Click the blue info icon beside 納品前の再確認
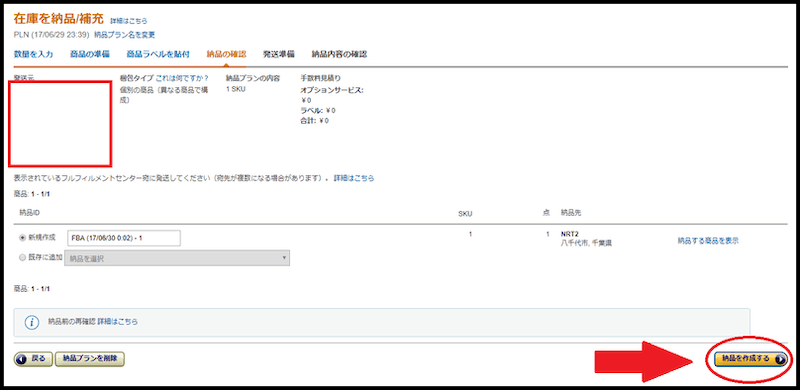Viewport: 800px width, 390px height. click(32, 323)
